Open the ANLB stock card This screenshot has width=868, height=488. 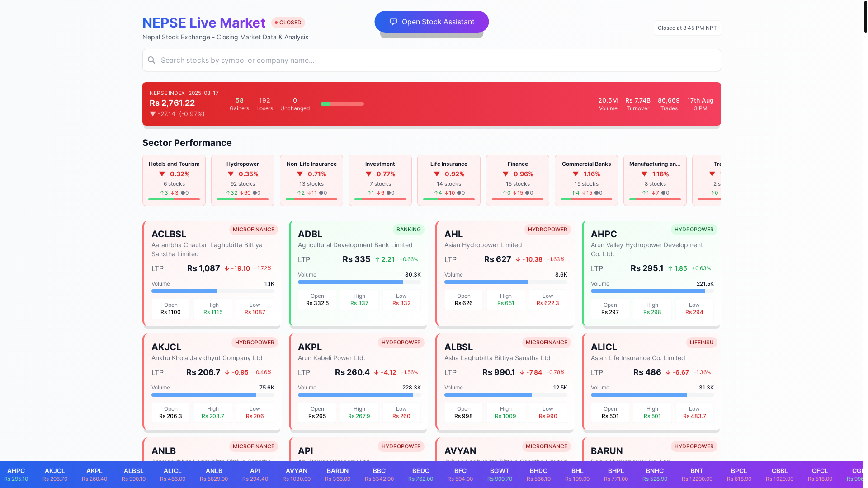[x=212, y=449]
